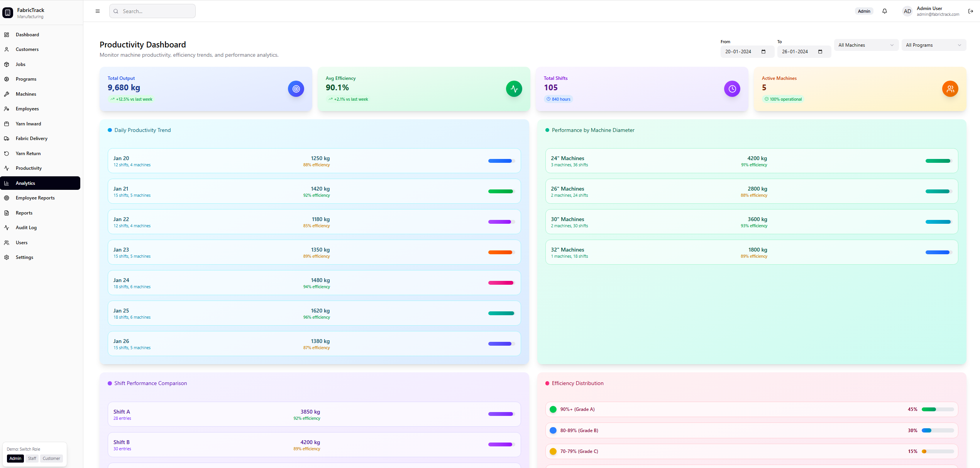Image resolution: width=980 pixels, height=468 pixels.
Task: Open the Audit Log section
Action: (x=26, y=227)
